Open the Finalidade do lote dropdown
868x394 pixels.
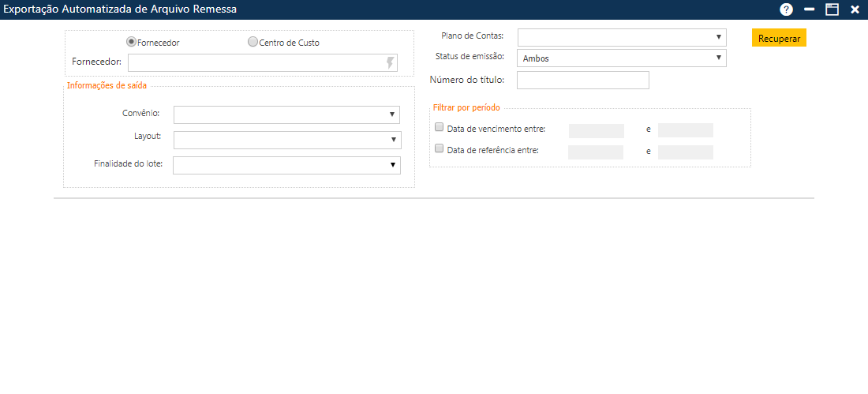[x=286, y=165]
